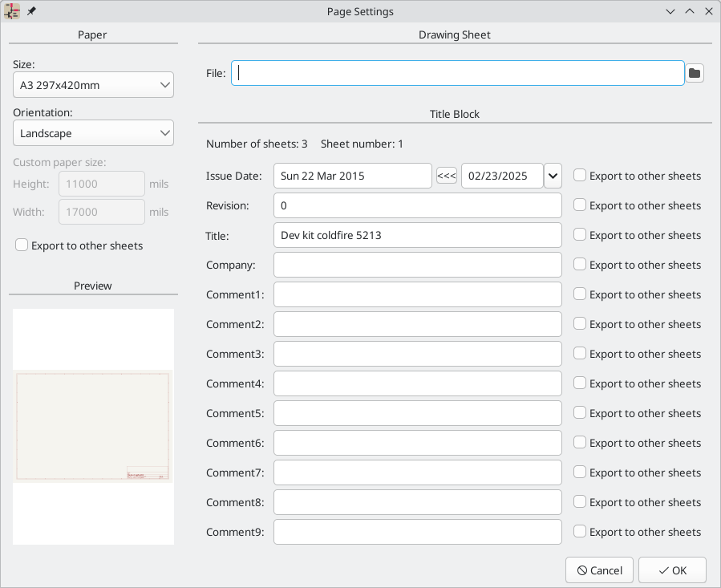Click the up-arrow icon in the title bar
Screen dimensions: 721x588
point(690,11)
